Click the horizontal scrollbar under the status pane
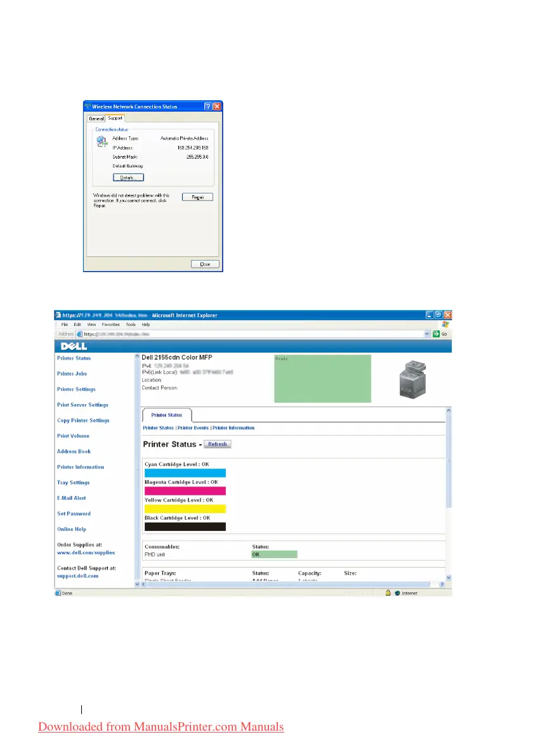This screenshot has height=756, width=533. pyautogui.click(x=293, y=584)
